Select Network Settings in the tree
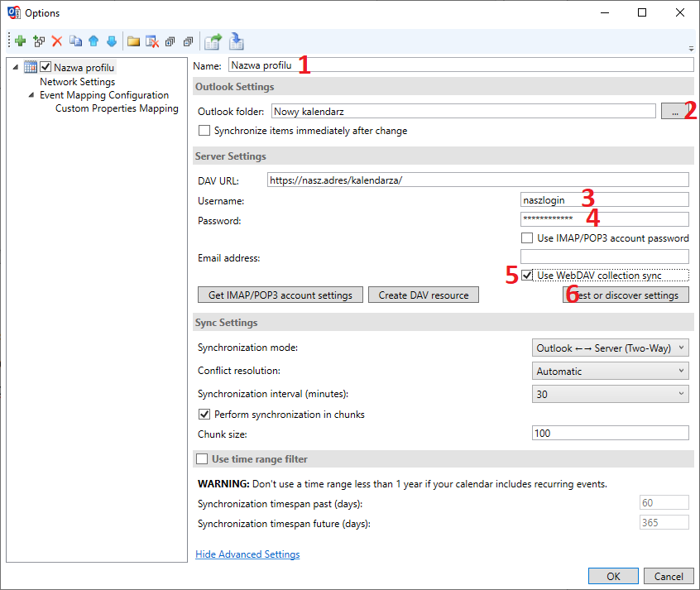Screen dimensions: 700x590 [x=77, y=82]
